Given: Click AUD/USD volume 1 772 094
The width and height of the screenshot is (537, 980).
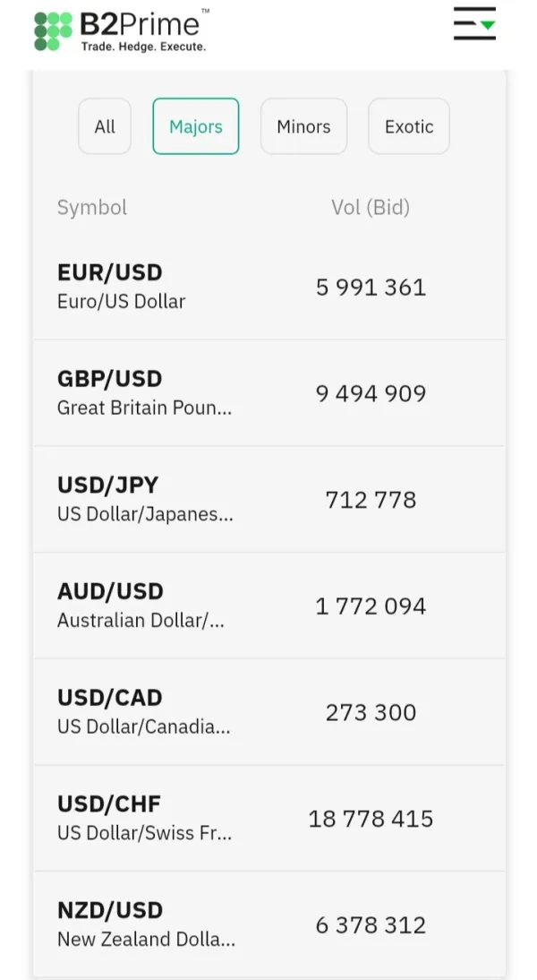Looking at the screenshot, I should (371, 606).
